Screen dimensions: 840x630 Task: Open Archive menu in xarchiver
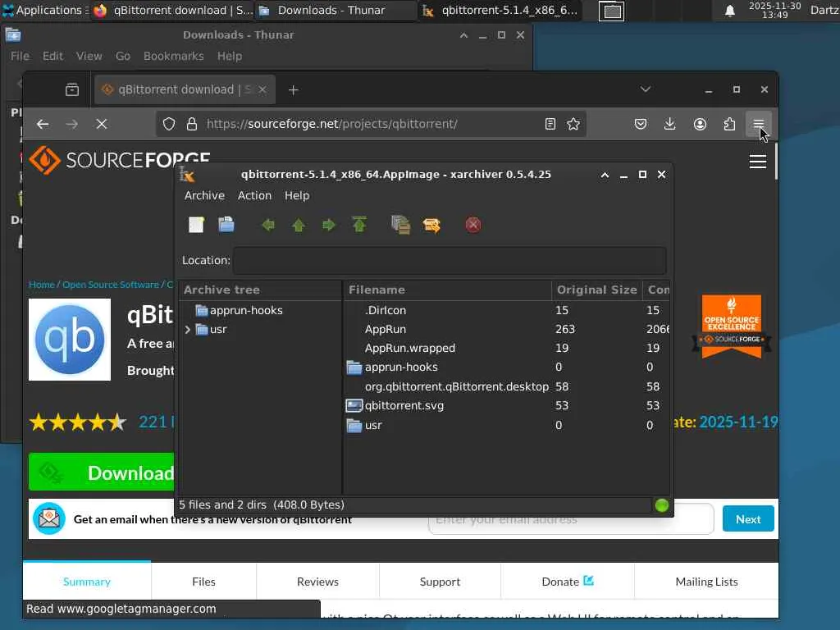pyautogui.click(x=204, y=195)
